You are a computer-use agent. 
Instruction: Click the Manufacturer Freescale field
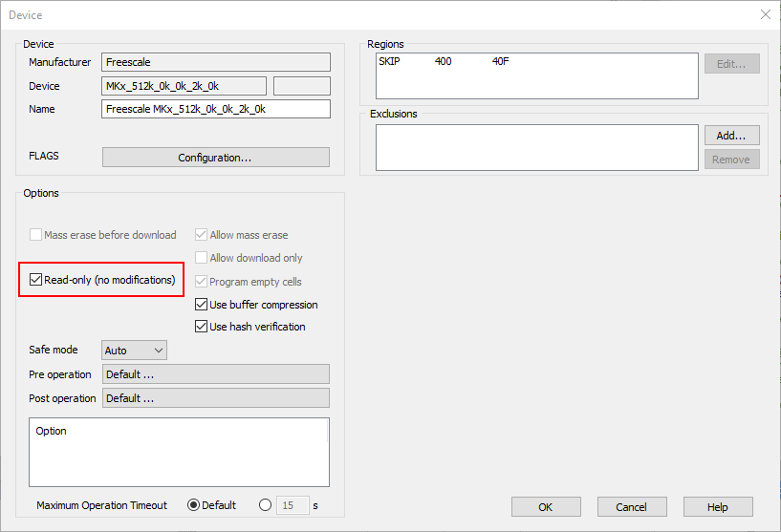[215, 62]
